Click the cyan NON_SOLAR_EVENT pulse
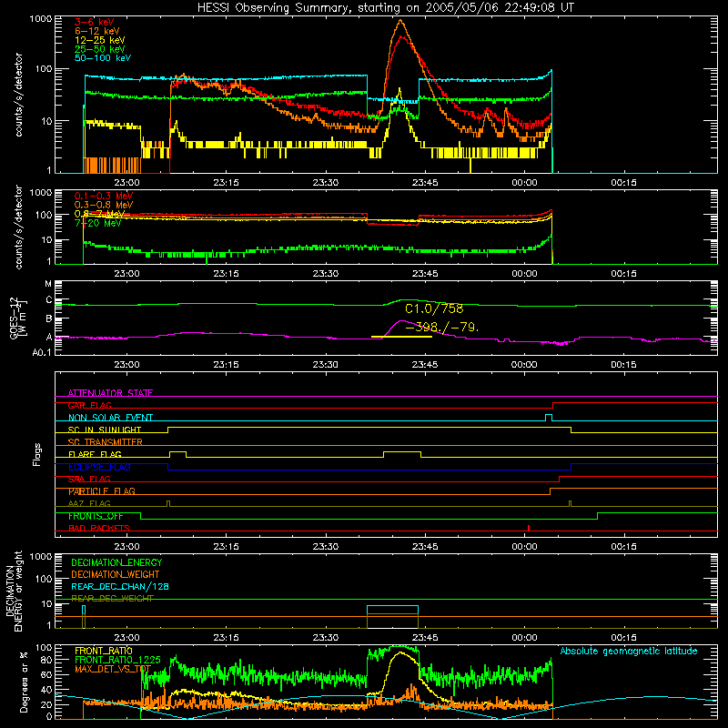Screen dimensions: 728x728 549,418
